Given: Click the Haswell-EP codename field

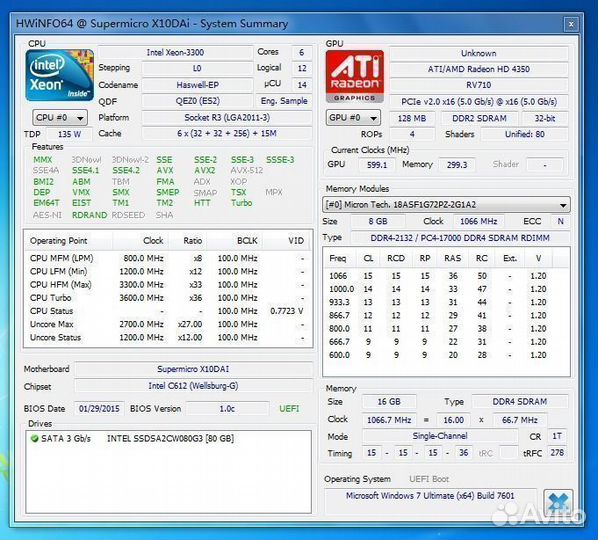Looking at the screenshot, I should point(198,85).
